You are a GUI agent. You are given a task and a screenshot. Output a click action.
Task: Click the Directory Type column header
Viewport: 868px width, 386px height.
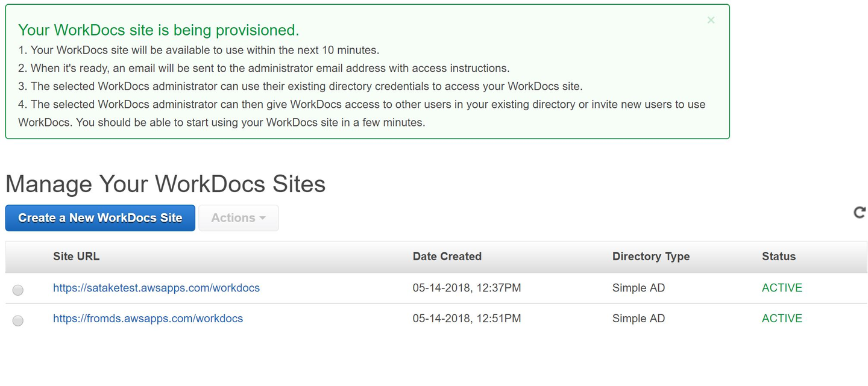tap(650, 257)
